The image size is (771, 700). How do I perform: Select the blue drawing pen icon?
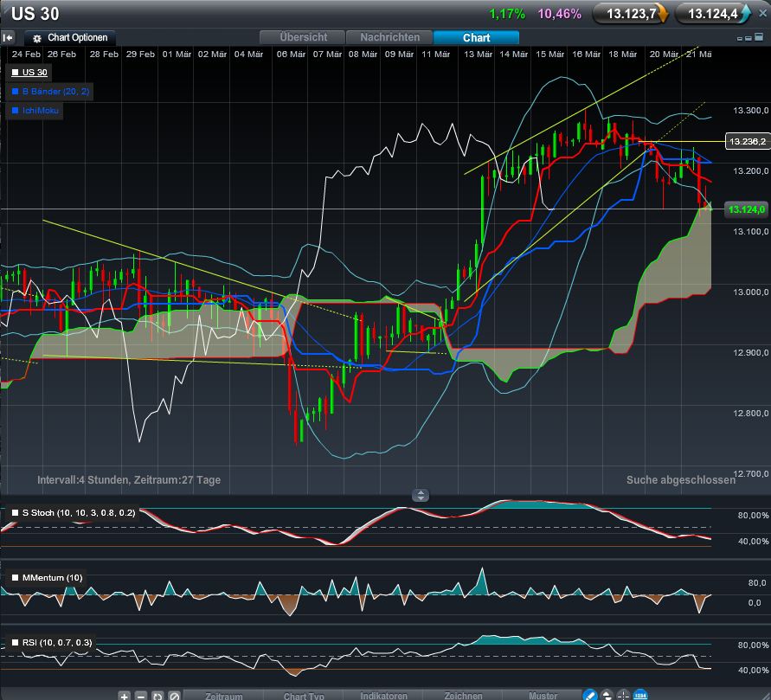point(591,694)
